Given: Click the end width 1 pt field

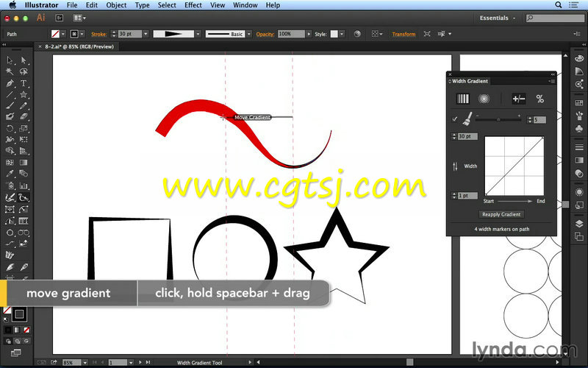Looking at the screenshot, I should click(x=467, y=196).
